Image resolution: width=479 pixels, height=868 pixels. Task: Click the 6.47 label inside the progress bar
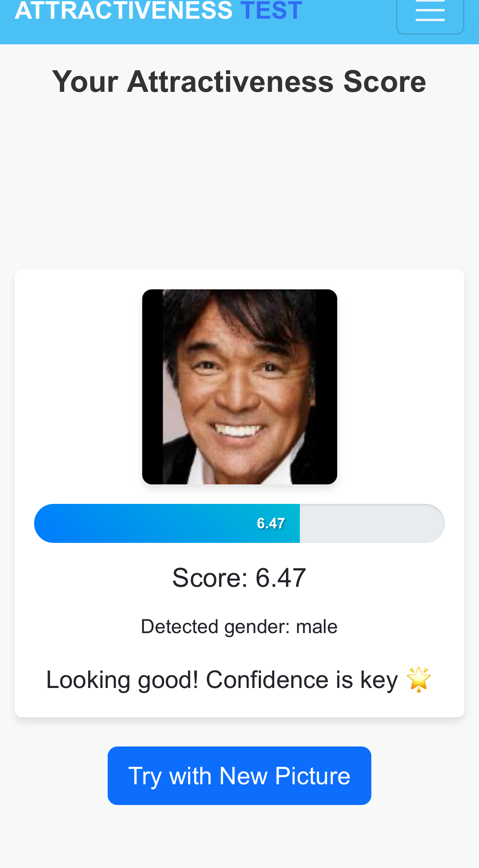(271, 523)
